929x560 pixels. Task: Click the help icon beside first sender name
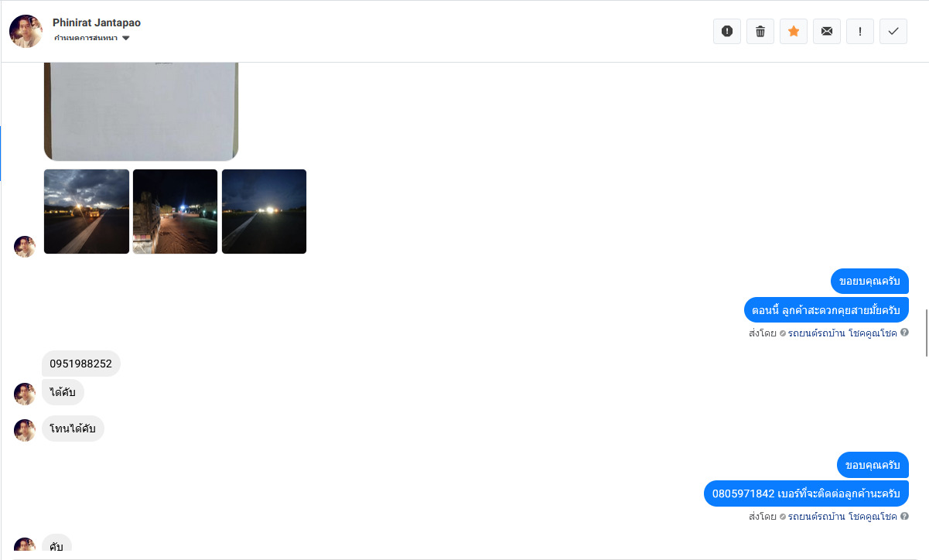click(904, 333)
